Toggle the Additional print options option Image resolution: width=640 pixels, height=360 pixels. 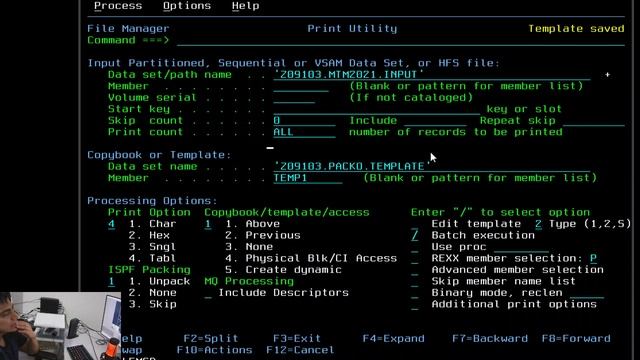coord(415,304)
